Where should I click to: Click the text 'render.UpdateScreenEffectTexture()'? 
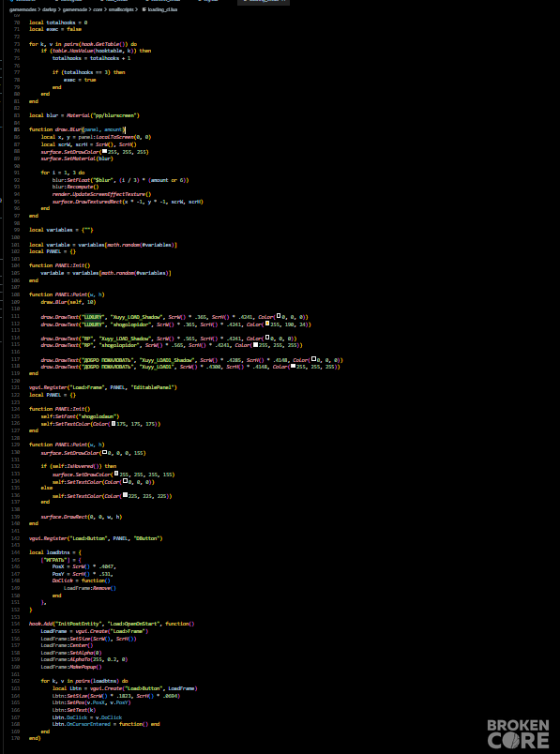(x=102, y=194)
